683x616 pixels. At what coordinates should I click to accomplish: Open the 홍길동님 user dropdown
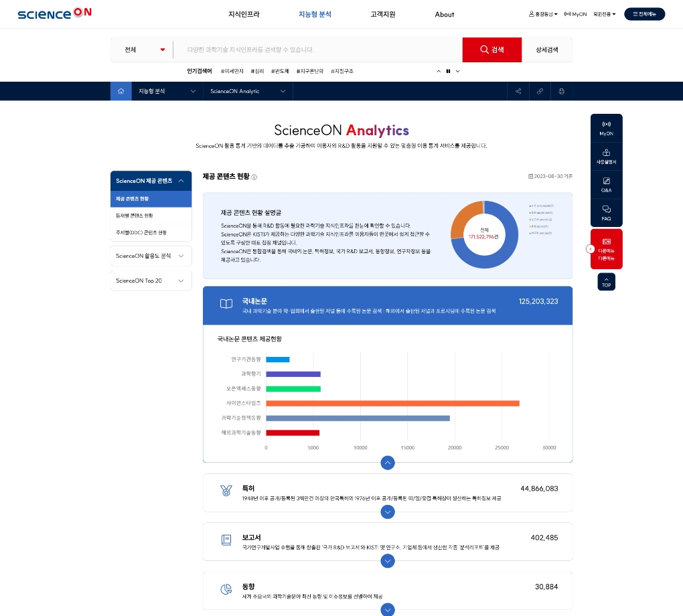click(x=543, y=14)
